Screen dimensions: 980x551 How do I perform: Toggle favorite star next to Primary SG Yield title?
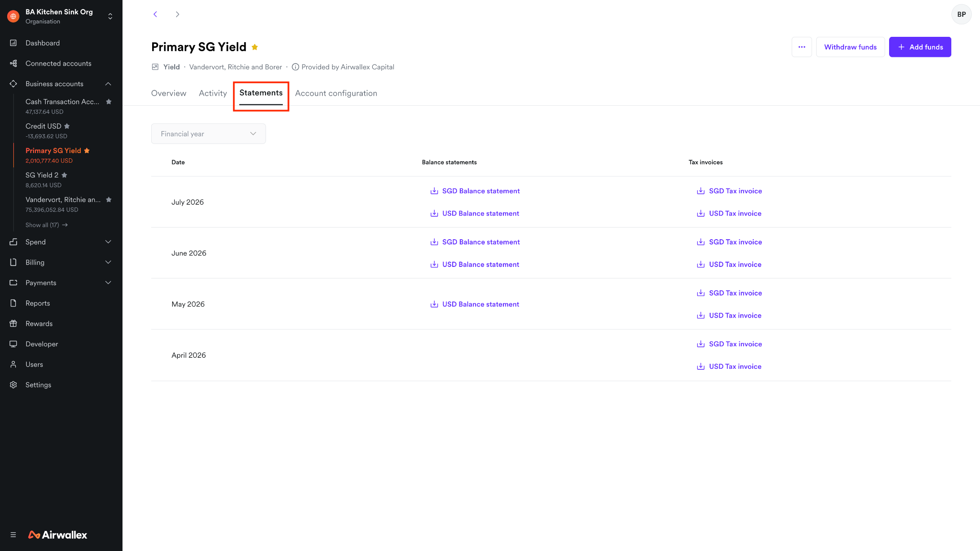[x=255, y=47]
